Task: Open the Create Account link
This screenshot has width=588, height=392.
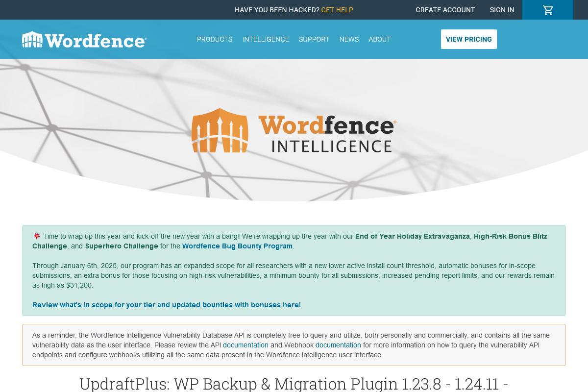Action: 445,10
